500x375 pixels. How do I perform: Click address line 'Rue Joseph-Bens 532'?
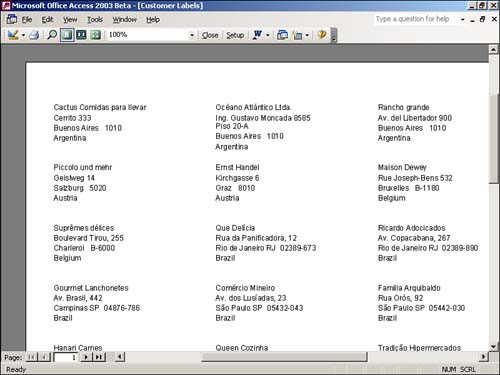(x=415, y=178)
